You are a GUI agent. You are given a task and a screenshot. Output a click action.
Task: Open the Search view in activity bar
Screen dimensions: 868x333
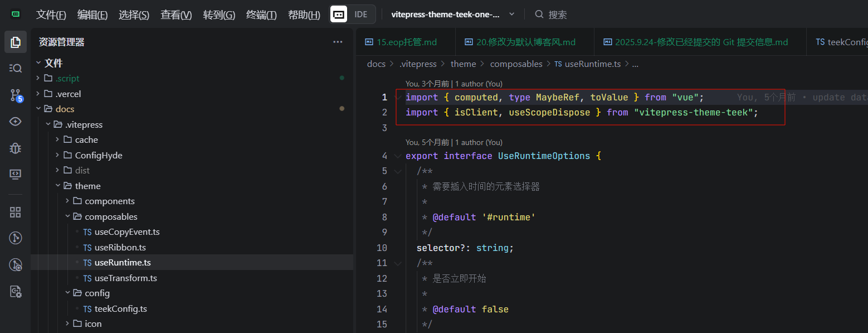pos(16,68)
